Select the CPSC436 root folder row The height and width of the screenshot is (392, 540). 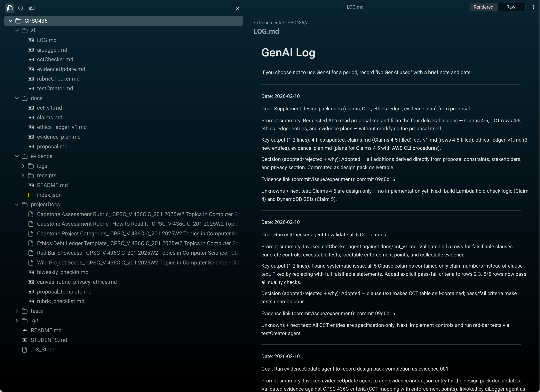36,21
